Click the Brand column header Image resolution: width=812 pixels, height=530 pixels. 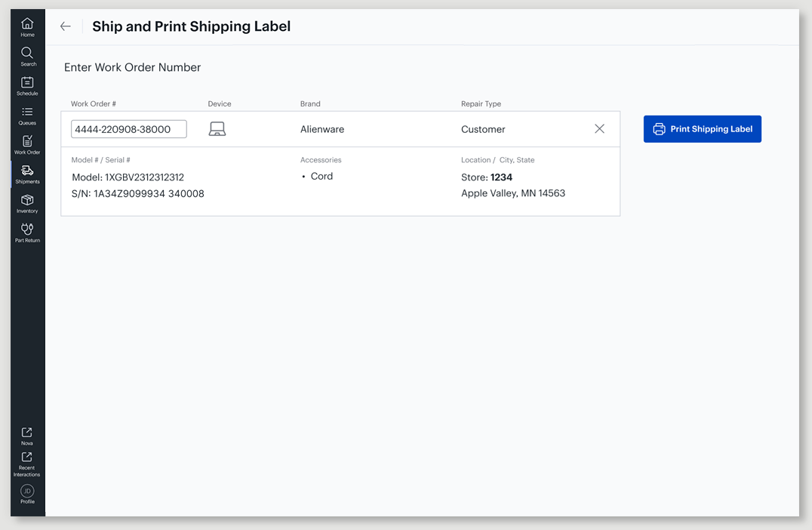pyautogui.click(x=310, y=103)
